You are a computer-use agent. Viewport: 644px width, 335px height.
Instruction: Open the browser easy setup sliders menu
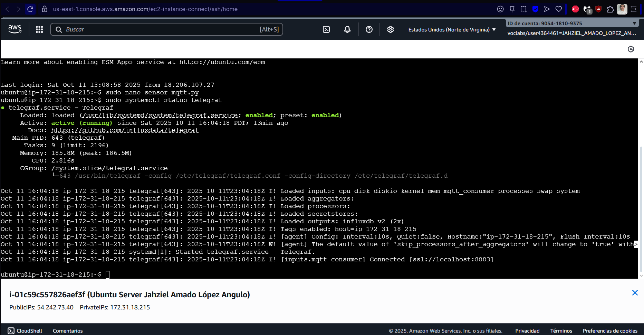[x=634, y=9]
